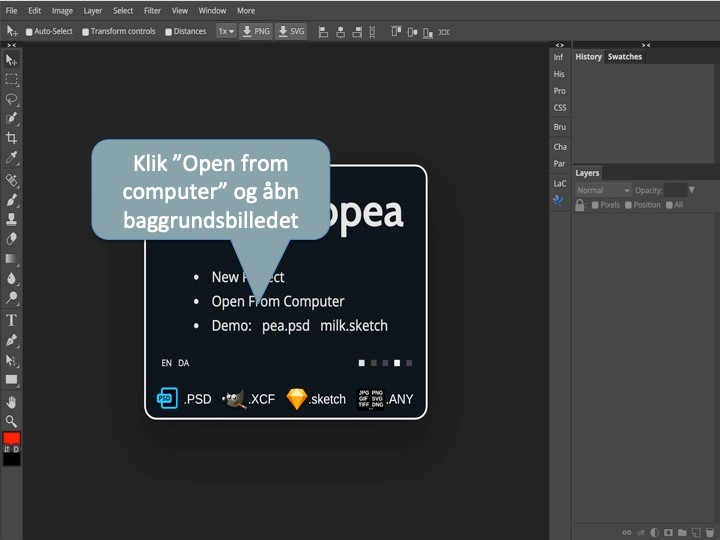This screenshot has width=720, height=540.
Task: Enable the Distances checkbox
Action: click(169, 32)
